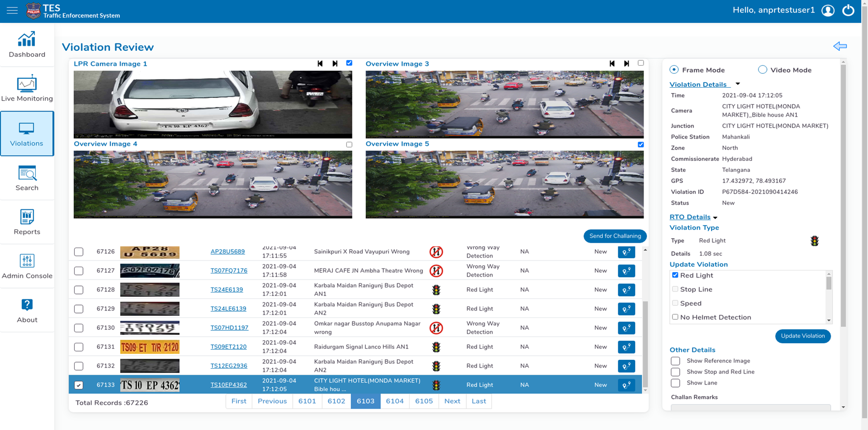This screenshot has height=430, width=868.
Task: Tick the Stop Line violation checkbox
Action: 675,289
